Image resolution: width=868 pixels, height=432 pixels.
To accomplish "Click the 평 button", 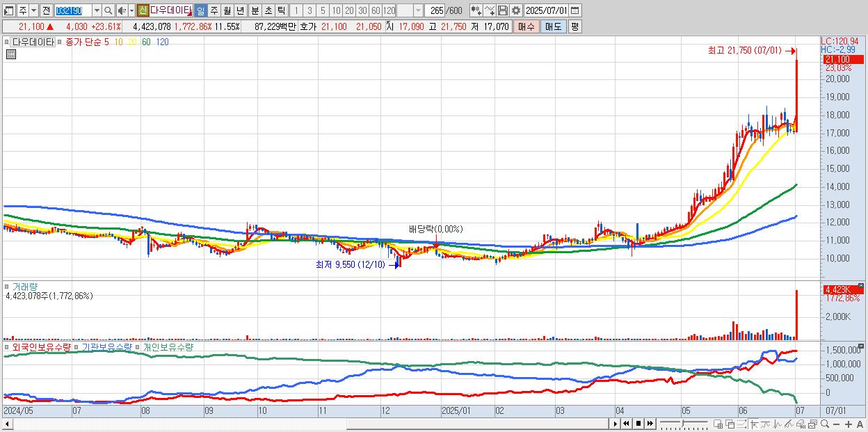I will point(574,26).
